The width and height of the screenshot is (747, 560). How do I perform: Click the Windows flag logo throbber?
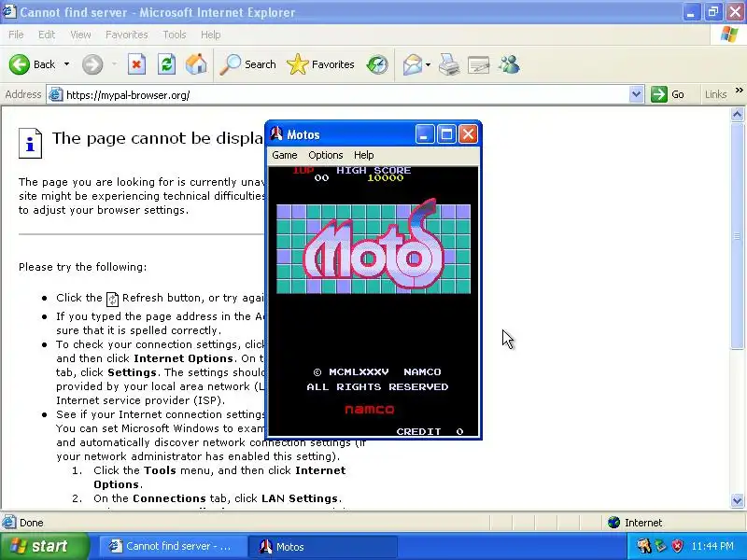[729, 35]
